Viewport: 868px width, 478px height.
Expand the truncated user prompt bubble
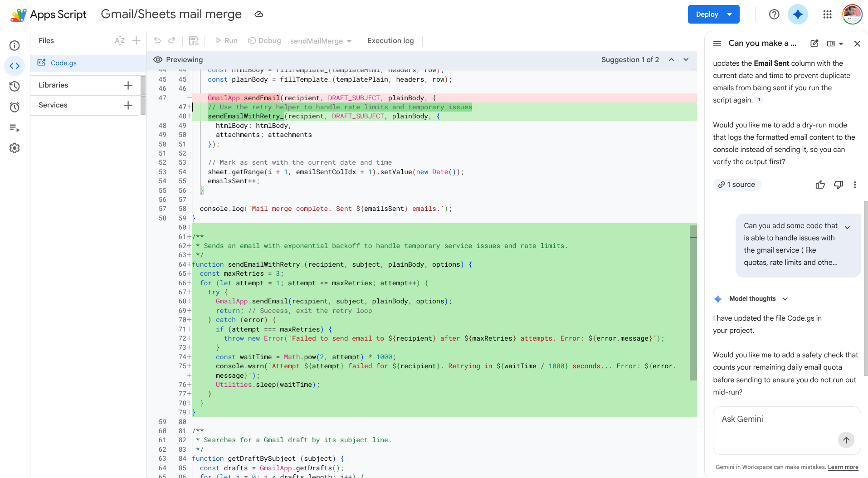click(847, 227)
